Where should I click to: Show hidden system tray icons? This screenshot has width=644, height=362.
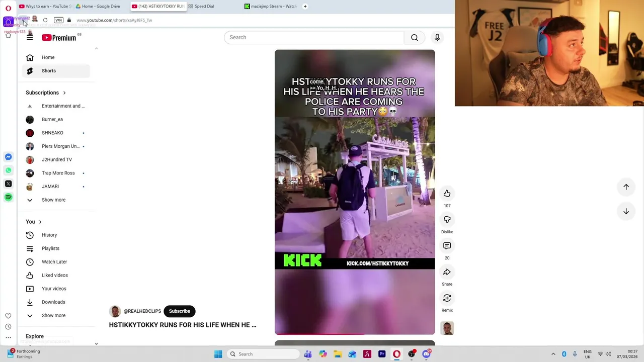(x=553, y=354)
